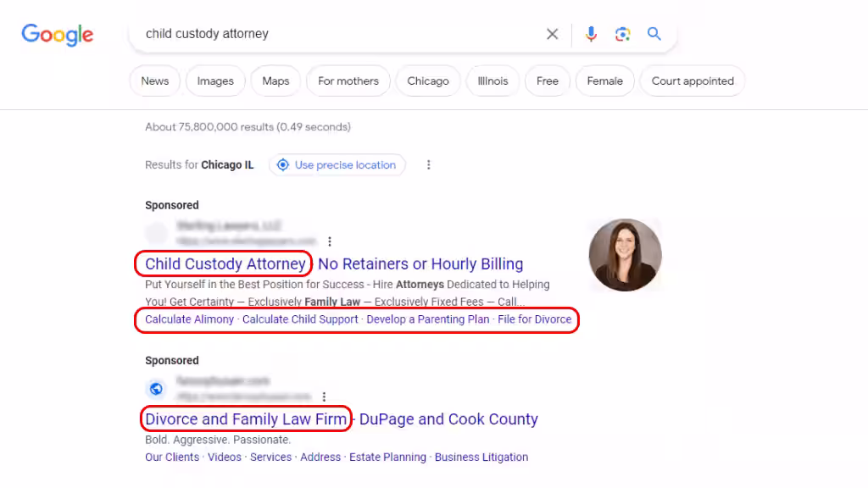Open the File for Divorce sitelink
Image resolution: width=868 pixels, height=488 pixels.
534,319
